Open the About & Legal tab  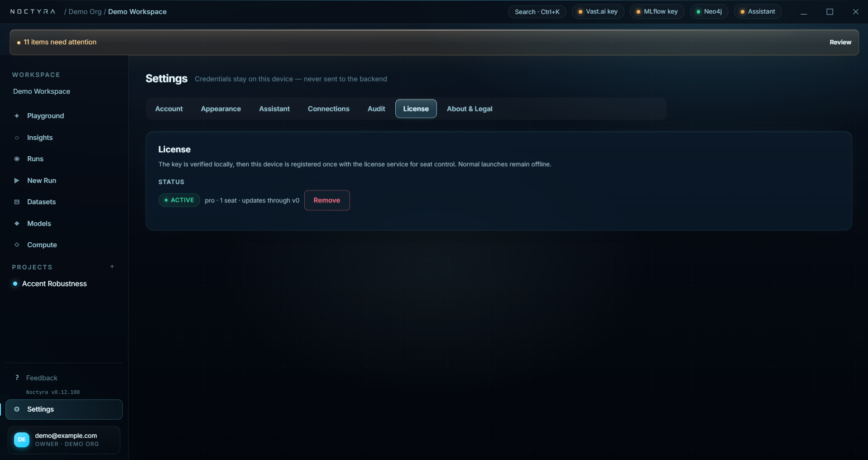coord(470,109)
